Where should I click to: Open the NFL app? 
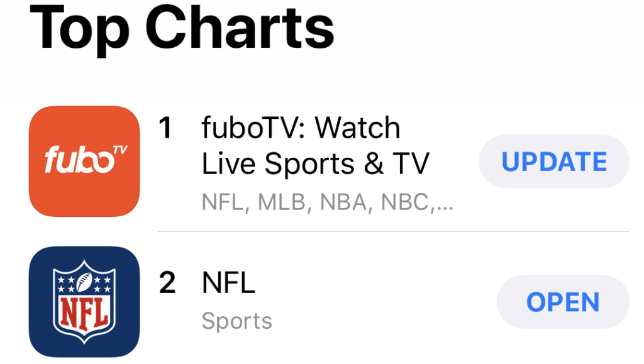coord(563,302)
